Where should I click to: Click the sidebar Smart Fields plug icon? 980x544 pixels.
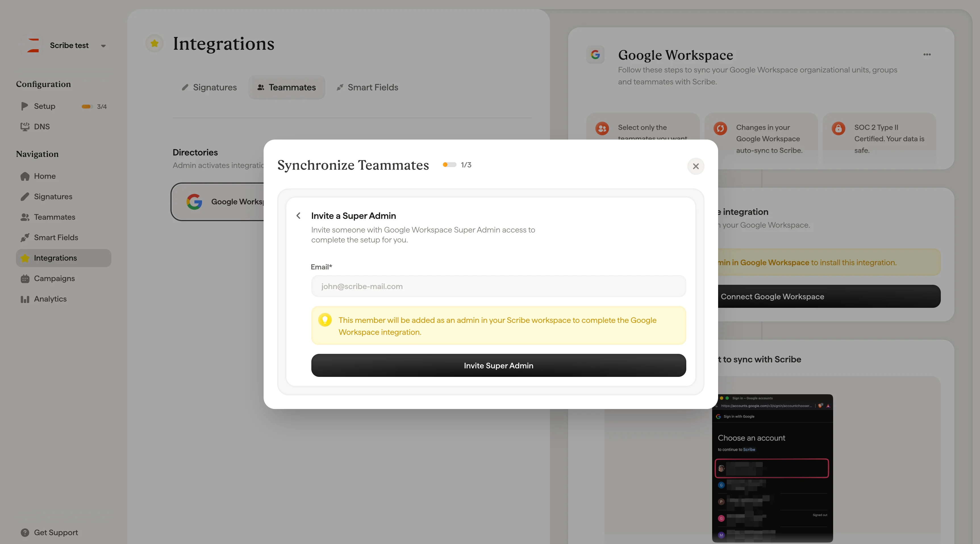[25, 238]
